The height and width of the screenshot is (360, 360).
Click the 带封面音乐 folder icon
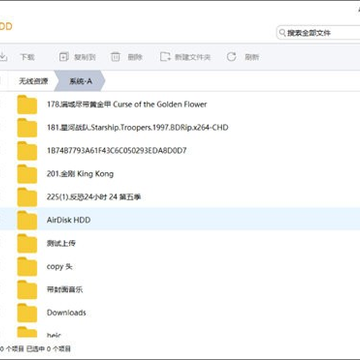[x=27, y=289]
